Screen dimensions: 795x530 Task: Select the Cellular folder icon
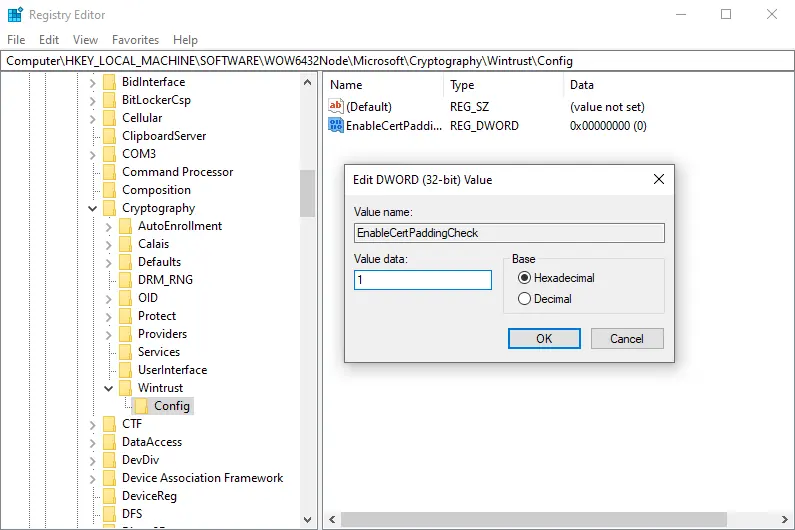(109, 118)
